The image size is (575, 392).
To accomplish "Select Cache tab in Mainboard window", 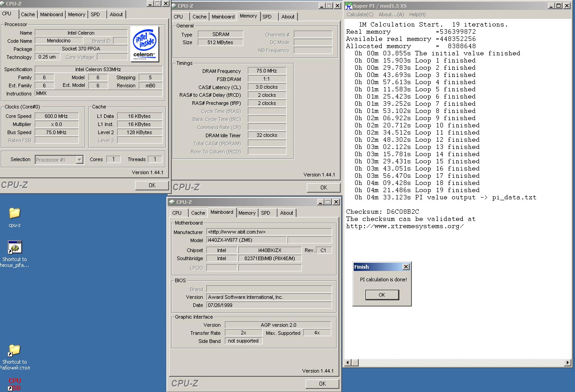I will coord(198,213).
